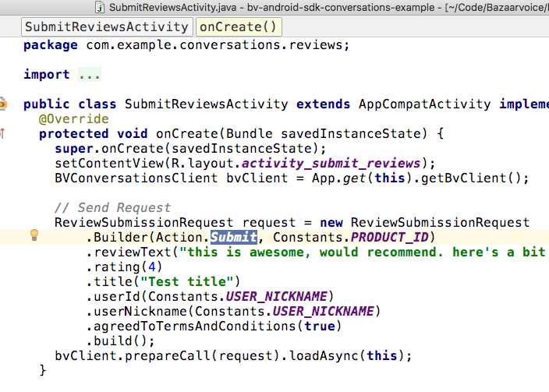
Task: Click the "Test title" string
Action: click(186, 282)
